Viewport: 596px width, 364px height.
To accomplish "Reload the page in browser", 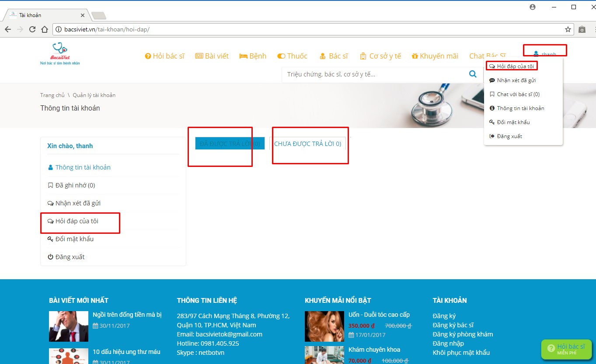I will [x=32, y=30].
